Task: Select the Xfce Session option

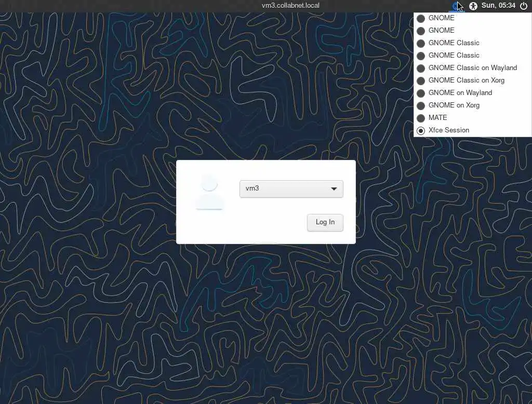Action: tap(472, 130)
